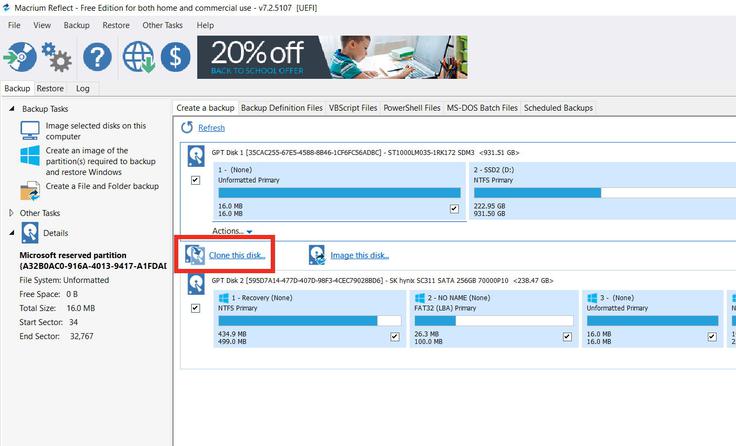
Task: Open the Scheduled Backups tab
Action: click(559, 108)
